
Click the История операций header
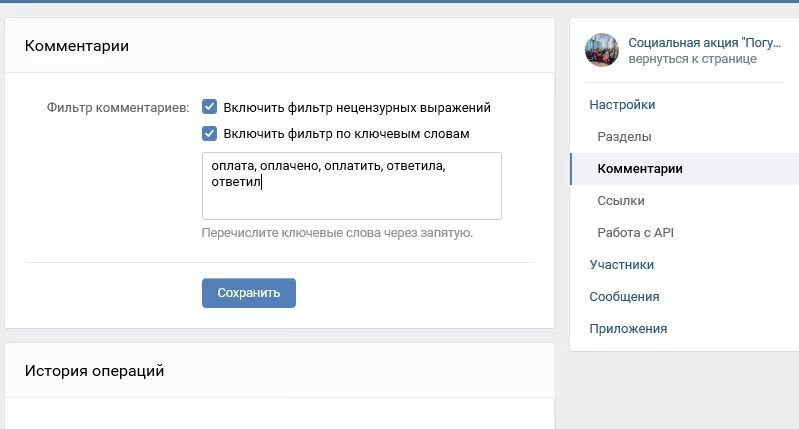[94, 370]
